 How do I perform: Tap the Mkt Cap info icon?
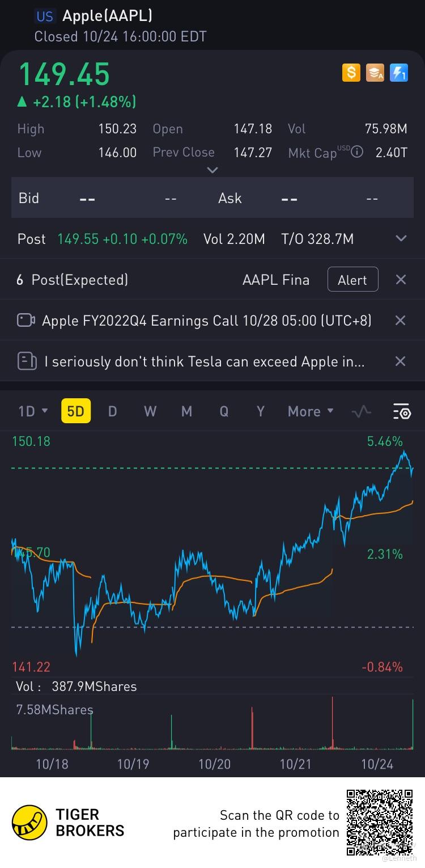tap(357, 151)
